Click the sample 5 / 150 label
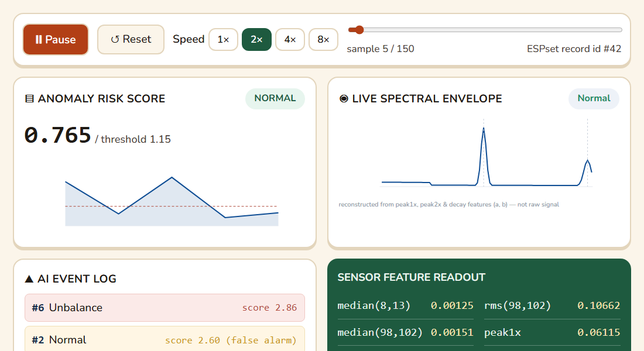The image size is (644, 351). click(x=381, y=49)
